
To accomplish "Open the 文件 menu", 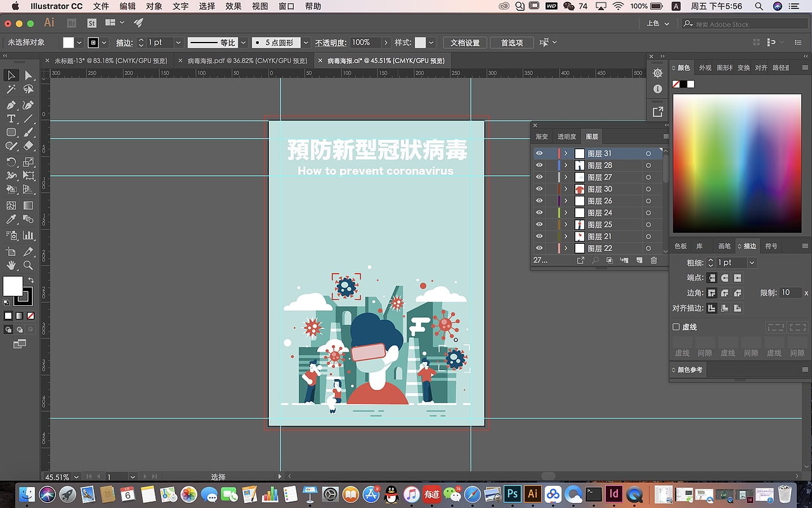I will click(101, 6).
